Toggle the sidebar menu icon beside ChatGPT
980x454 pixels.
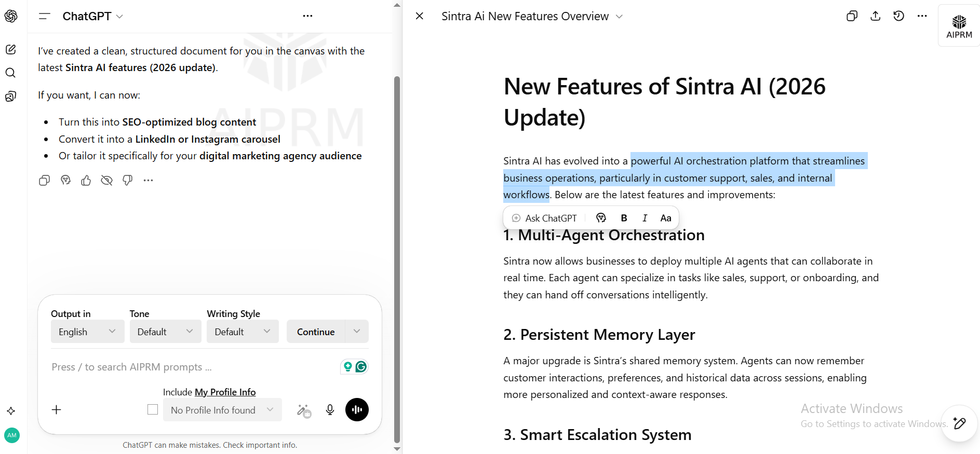[45, 16]
